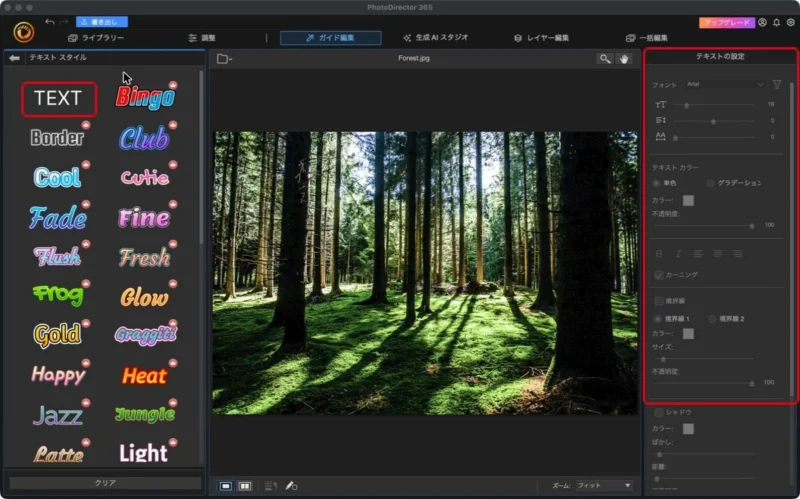
Task: Select the Club text style
Action: (x=144, y=138)
